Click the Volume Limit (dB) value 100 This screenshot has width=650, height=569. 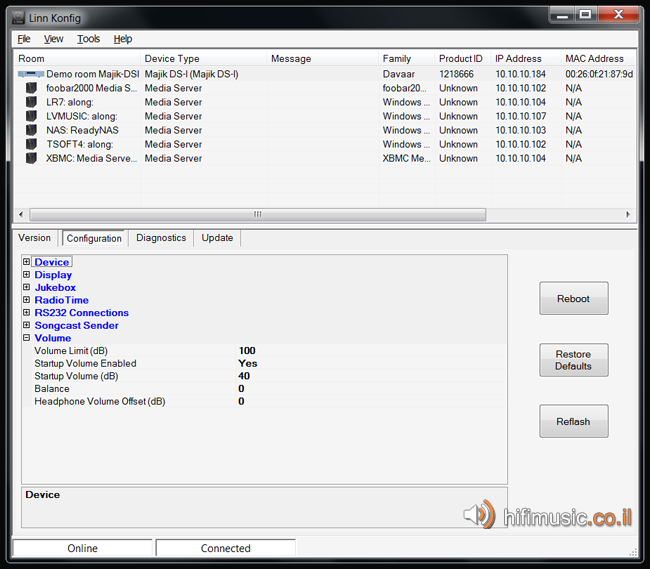click(x=247, y=351)
